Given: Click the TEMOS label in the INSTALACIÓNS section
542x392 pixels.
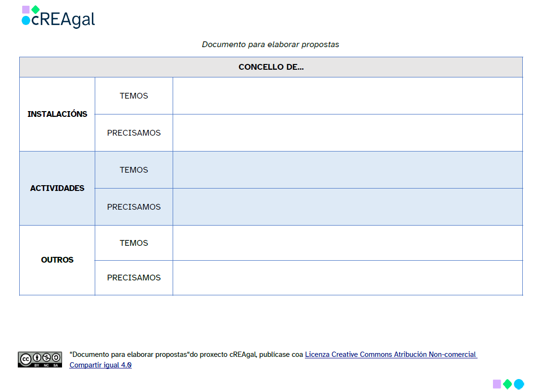Looking at the screenshot, I should (134, 96).
